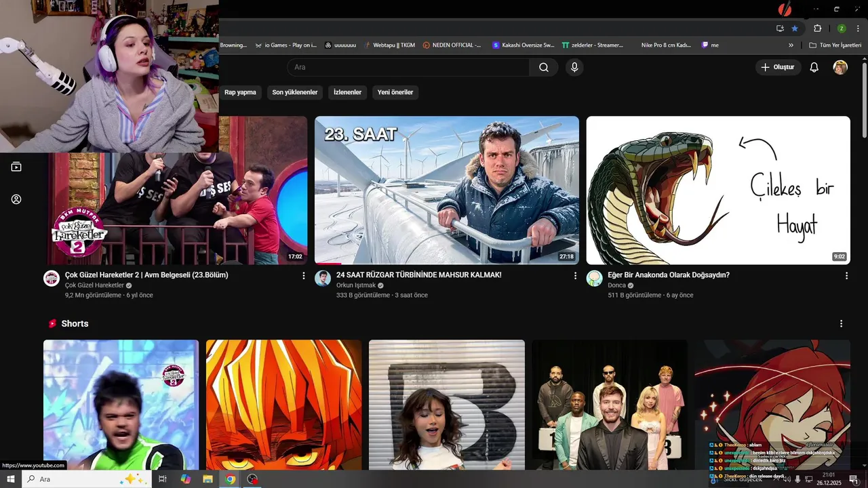The width and height of the screenshot is (868, 488).
Task: Open the io Games - Play on i... bookmark
Action: (x=285, y=45)
